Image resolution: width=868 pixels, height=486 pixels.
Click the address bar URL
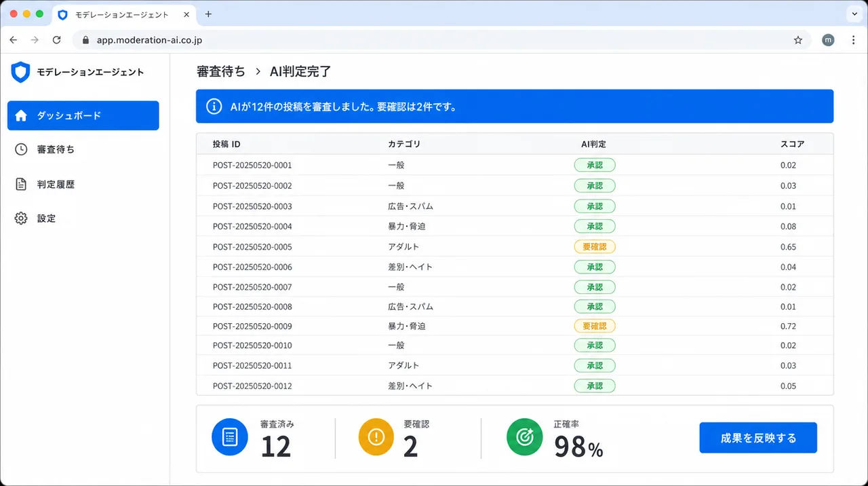pos(149,40)
